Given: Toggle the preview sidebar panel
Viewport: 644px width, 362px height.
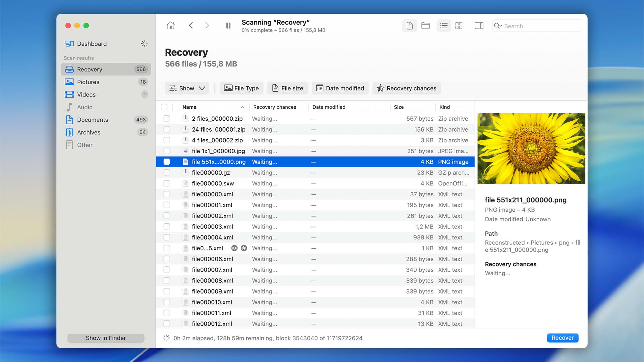Looking at the screenshot, I should 479,26.
